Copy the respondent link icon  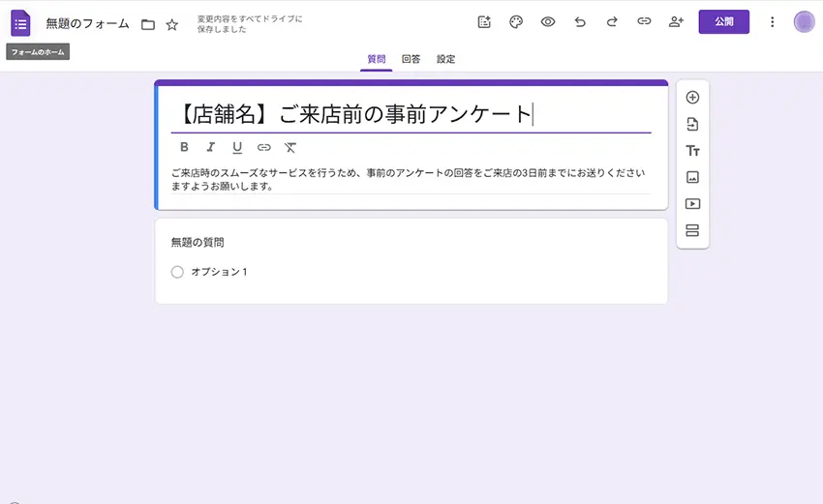(x=644, y=22)
